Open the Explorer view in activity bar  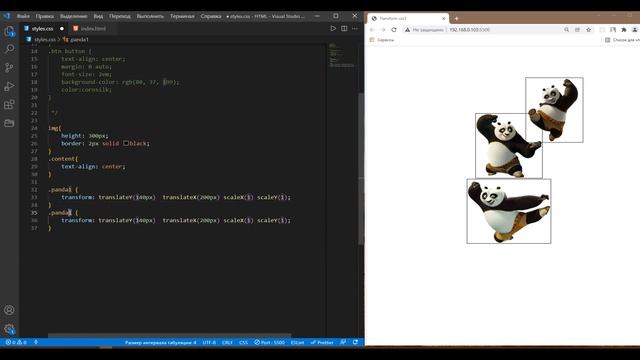[9, 31]
